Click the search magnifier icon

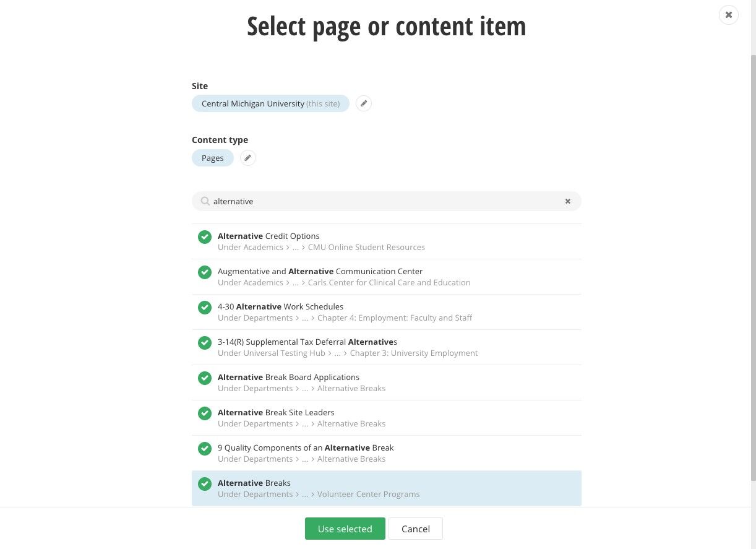click(205, 201)
